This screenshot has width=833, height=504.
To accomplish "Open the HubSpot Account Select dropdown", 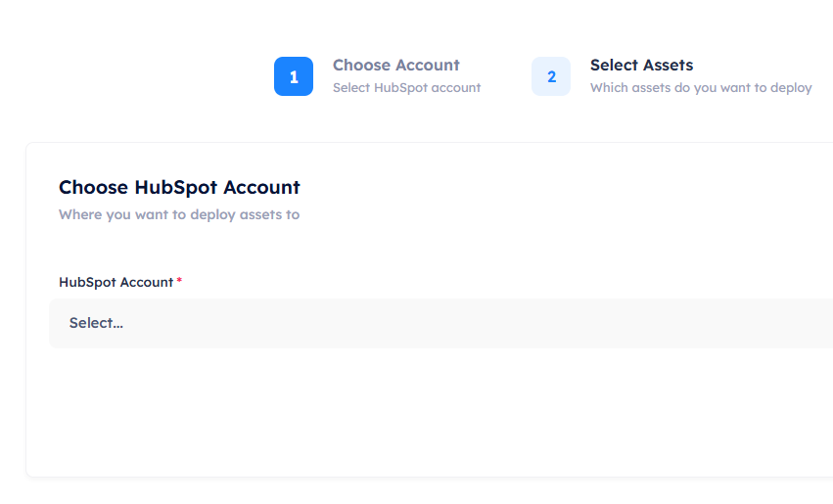I will [x=440, y=323].
